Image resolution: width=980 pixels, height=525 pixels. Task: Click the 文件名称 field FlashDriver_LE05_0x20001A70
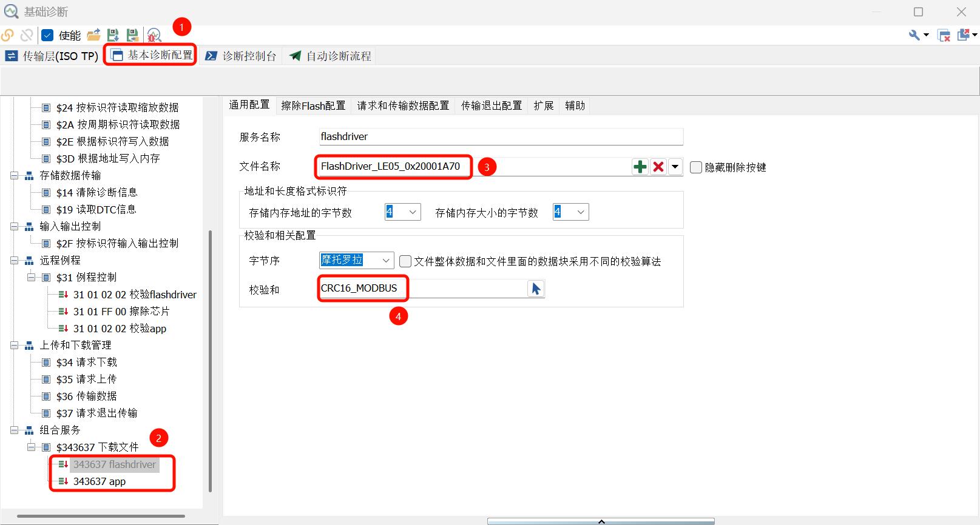(475, 166)
